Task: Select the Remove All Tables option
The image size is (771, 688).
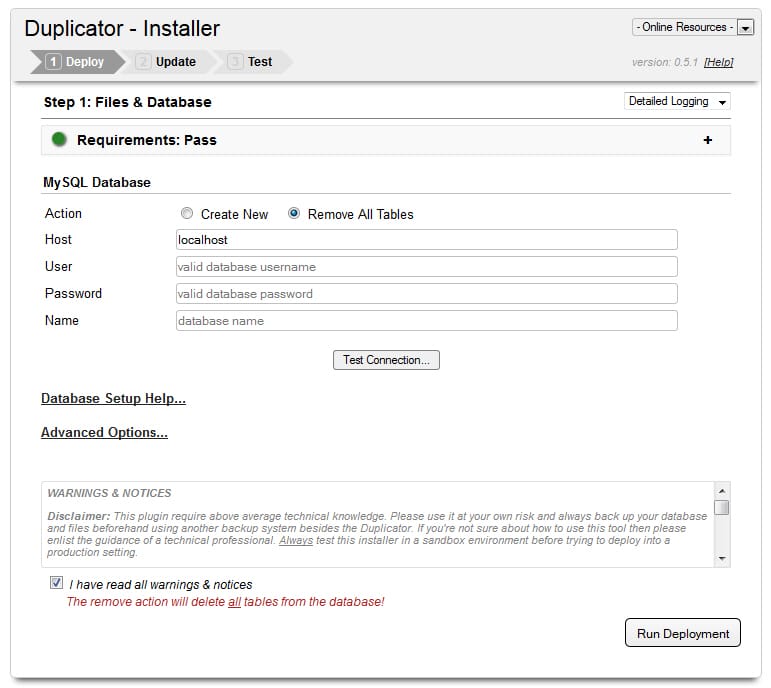Action: point(294,214)
